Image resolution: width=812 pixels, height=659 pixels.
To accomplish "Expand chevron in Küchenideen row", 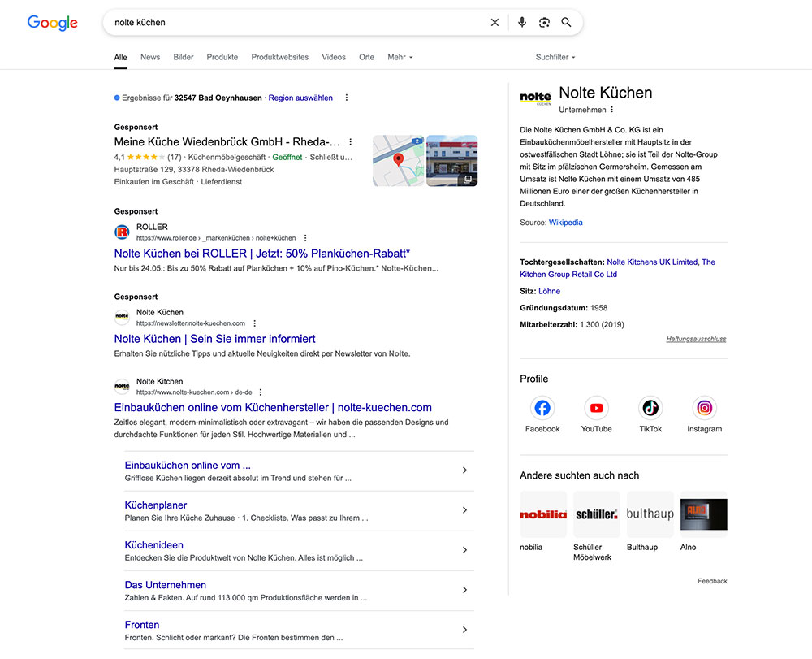I will (x=464, y=549).
